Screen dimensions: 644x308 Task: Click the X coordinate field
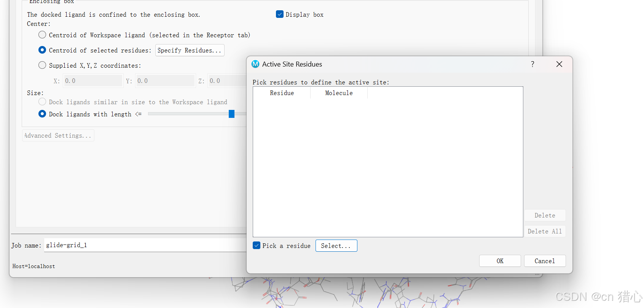92,81
